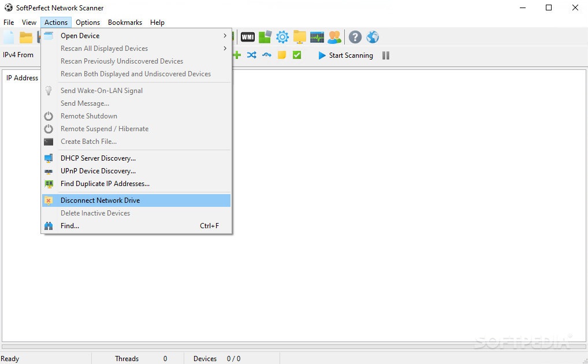Click the SoftPerfect soccer ball title icon
Screen dimensions: 588x364
[8, 8]
